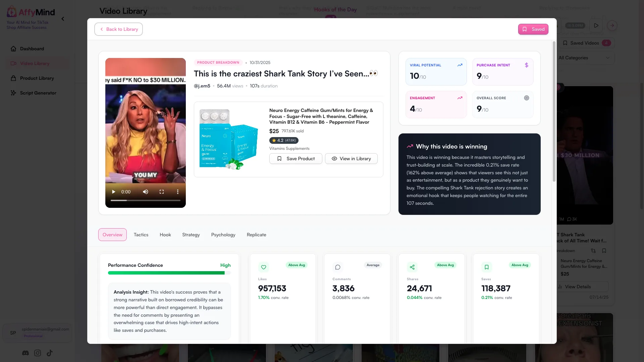
Task: Switch to the Tactics tab
Action: (141, 235)
